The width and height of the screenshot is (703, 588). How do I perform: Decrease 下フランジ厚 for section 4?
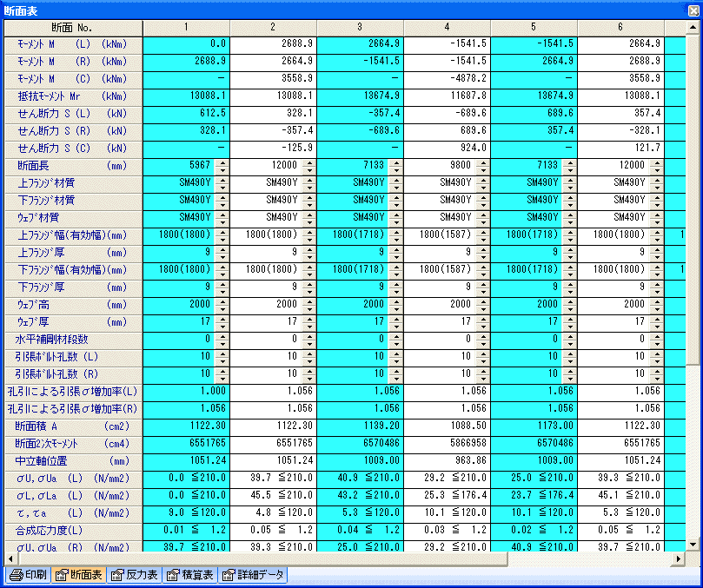[483, 293]
